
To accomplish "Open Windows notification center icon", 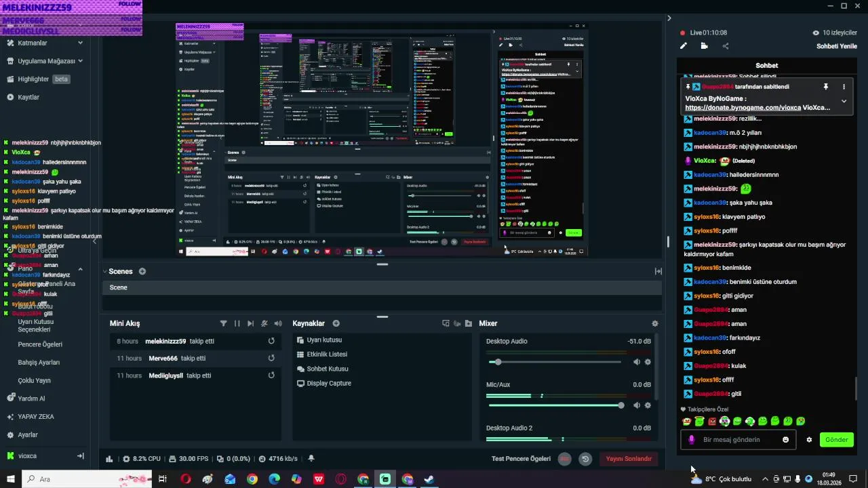I will (x=853, y=479).
